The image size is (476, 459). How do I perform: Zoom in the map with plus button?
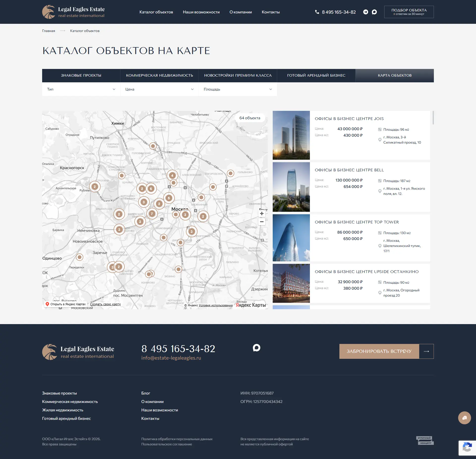pyautogui.click(x=262, y=214)
